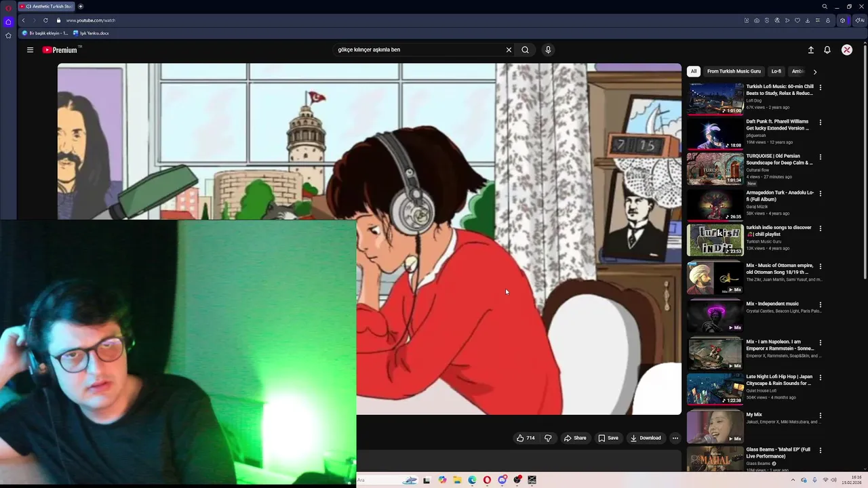Screen dimensions: 868x488
Task: Dislike the video
Action: [x=548, y=438]
